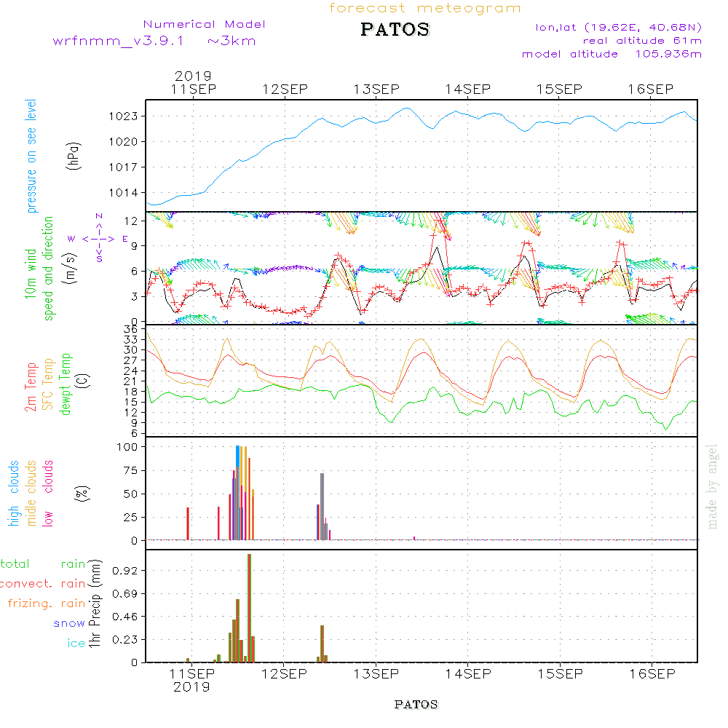
Task: Click the model name 'wrfnmm_v3.9.1'
Action: click(x=119, y=41)
